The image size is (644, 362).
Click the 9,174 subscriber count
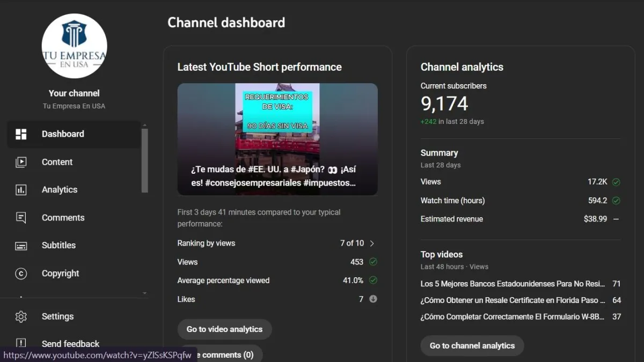pos(444,104)
